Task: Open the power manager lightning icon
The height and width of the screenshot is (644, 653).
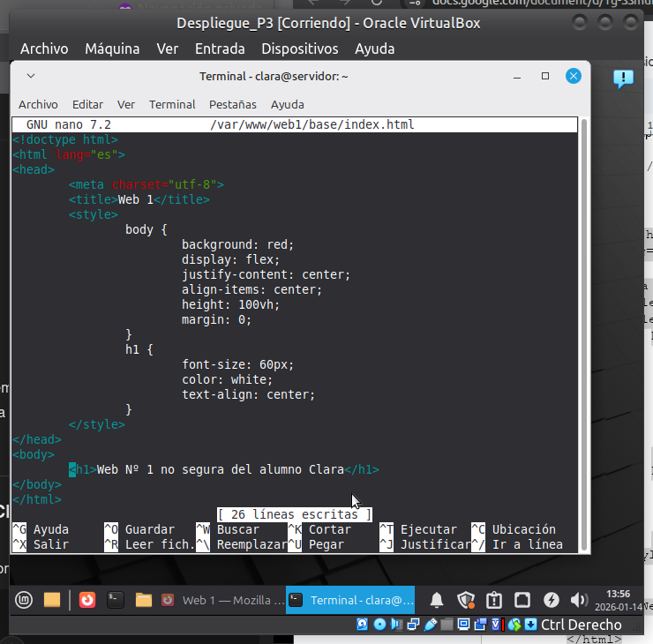Action: click(x=552, y=601)
